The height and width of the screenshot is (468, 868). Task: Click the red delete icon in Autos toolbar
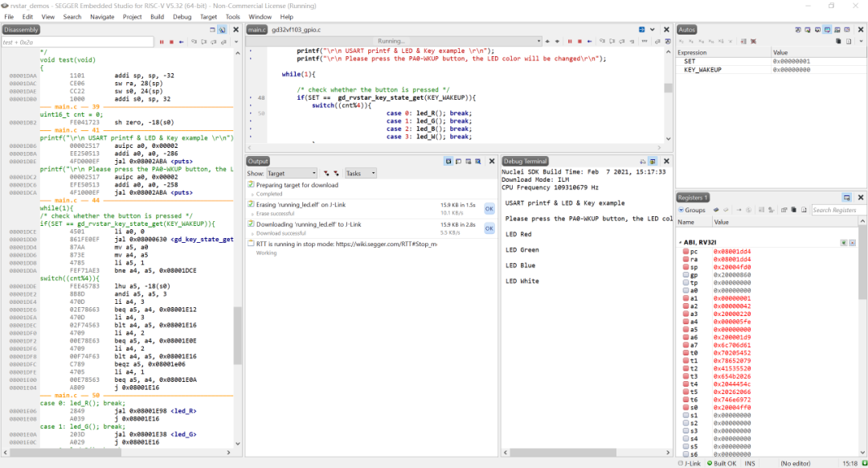coord(753,42)
